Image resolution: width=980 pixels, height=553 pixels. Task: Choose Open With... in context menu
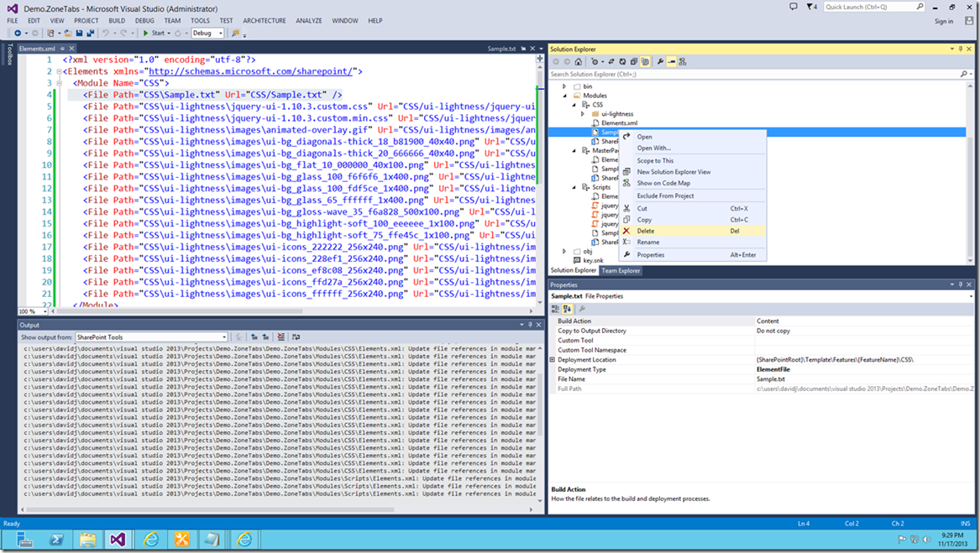[x=693, y=148]
